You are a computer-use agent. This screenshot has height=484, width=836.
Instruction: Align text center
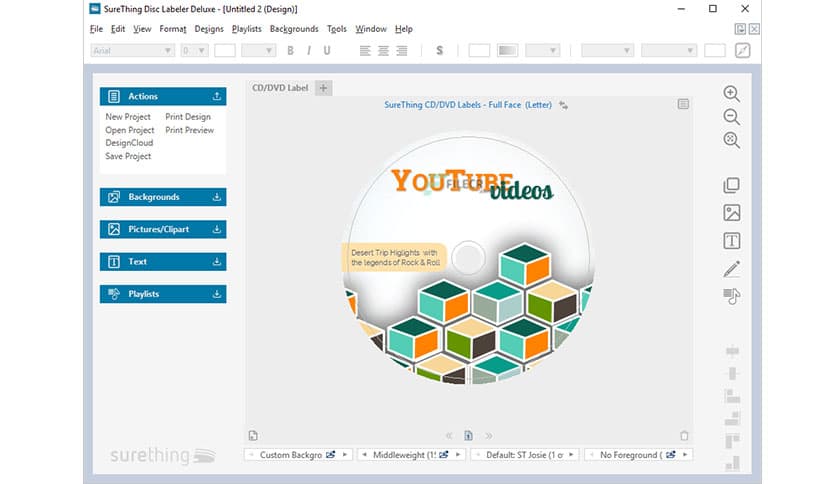pyautogui.click(x=383, y=51)
